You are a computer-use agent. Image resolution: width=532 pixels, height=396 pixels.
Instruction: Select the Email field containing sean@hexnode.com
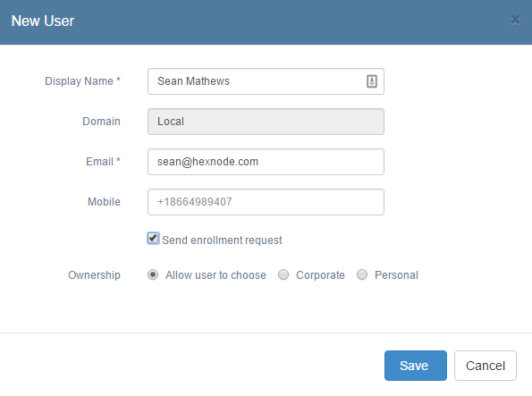pos(266,162)
